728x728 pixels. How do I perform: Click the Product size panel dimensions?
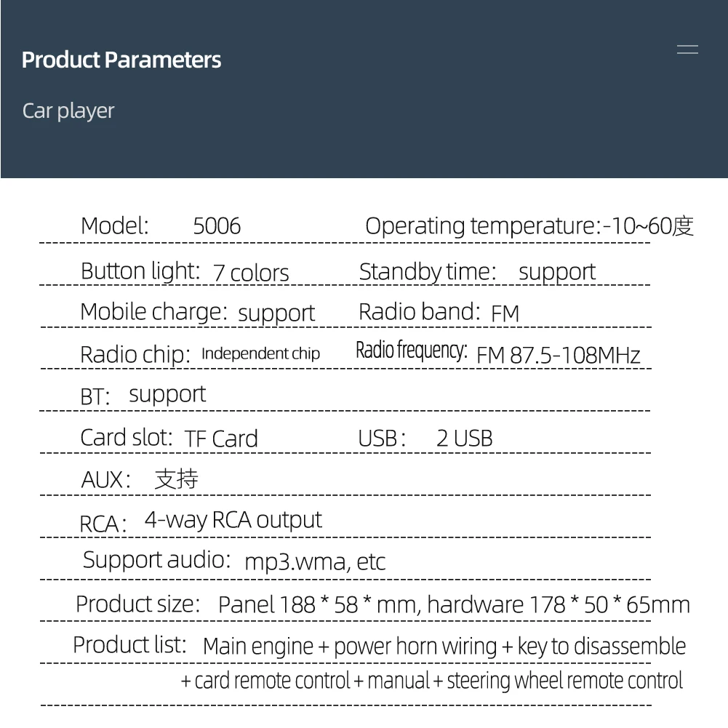click(x=454, y=605)
